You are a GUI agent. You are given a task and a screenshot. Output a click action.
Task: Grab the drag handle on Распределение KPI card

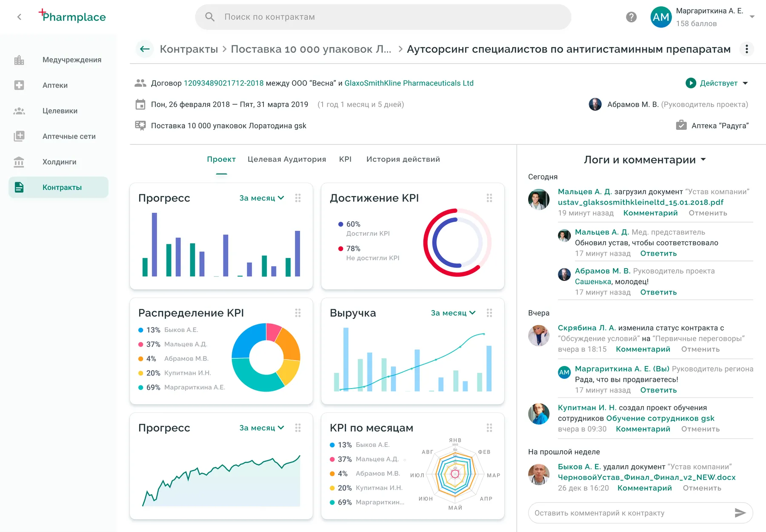[298, 313]
